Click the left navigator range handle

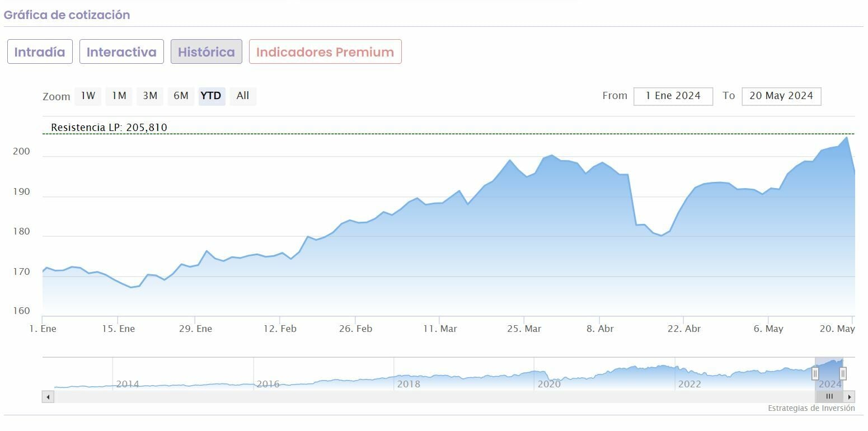click(815, 373)
